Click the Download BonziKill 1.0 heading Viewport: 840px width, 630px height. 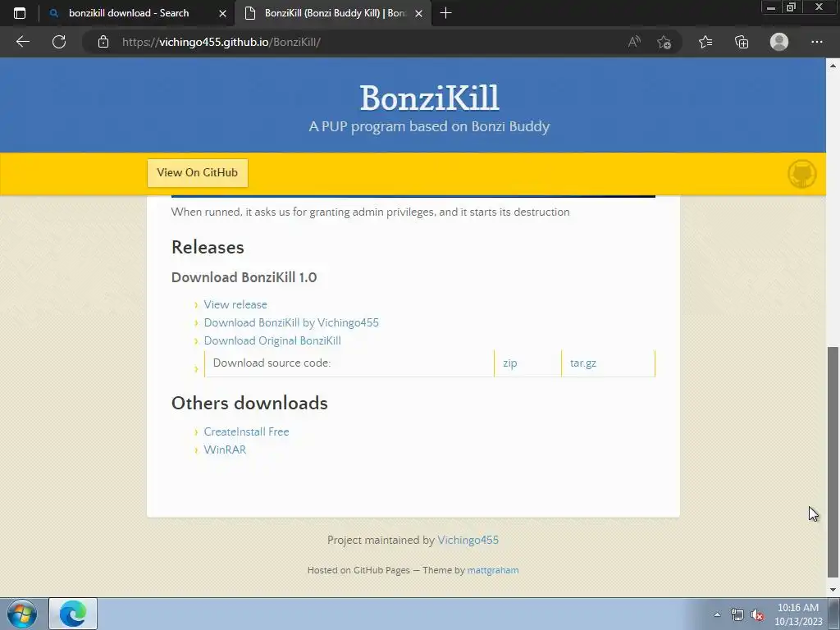click(244, 277)
